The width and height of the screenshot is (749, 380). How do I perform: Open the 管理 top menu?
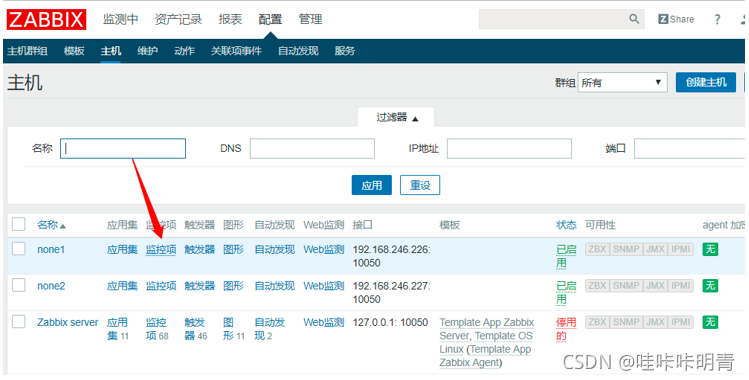310,20
